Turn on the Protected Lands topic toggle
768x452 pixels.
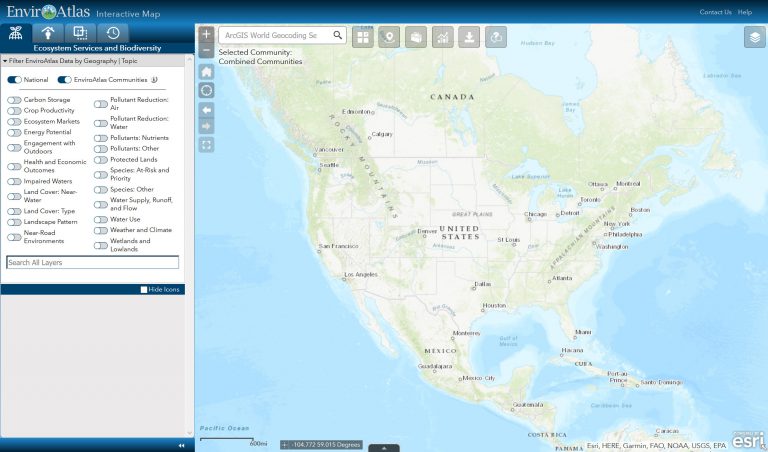pos(101,160)
